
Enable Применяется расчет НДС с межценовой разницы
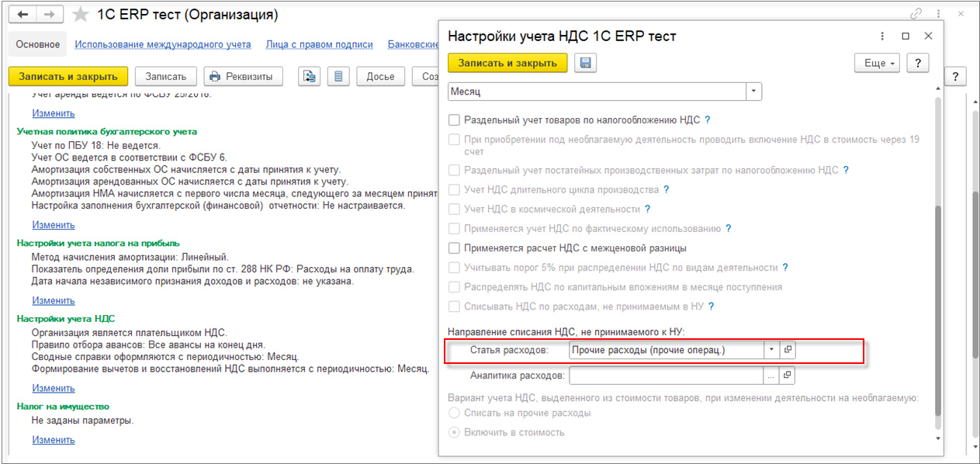click(455, 248)
